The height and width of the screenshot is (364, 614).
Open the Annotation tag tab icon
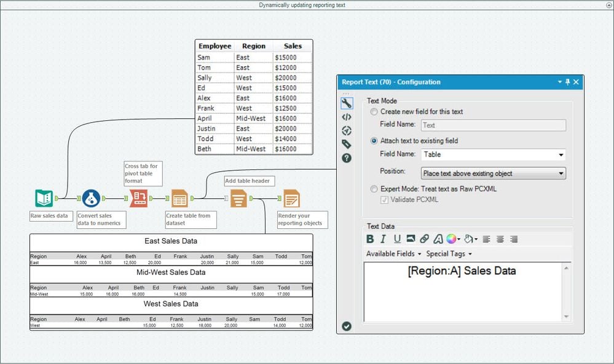347,144
